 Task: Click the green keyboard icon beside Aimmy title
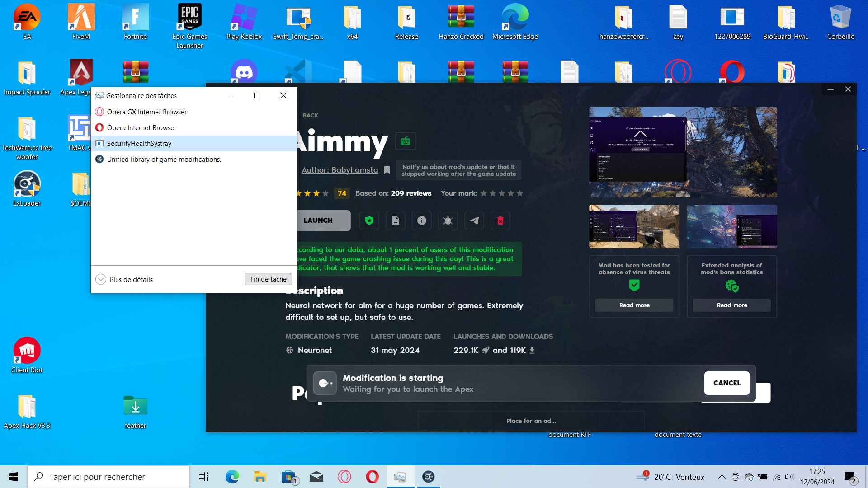406,141
